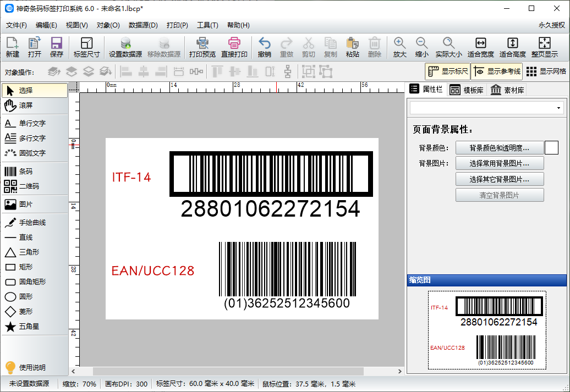Select the EAN/UCC128 barcode on canvas
The image size is (570, 392).
pos(287,275)
